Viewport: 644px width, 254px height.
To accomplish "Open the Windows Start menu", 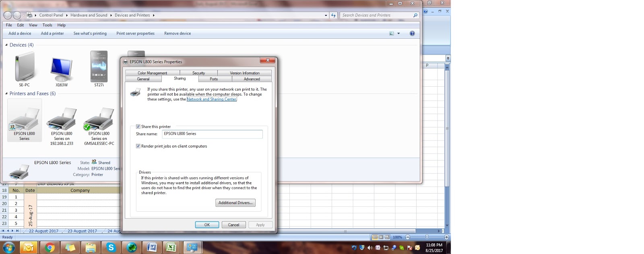I will [x=9, y=248].
